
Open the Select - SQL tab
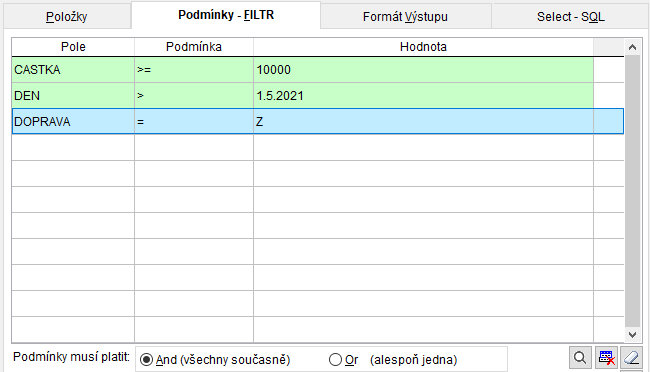[x=570, y=17]
